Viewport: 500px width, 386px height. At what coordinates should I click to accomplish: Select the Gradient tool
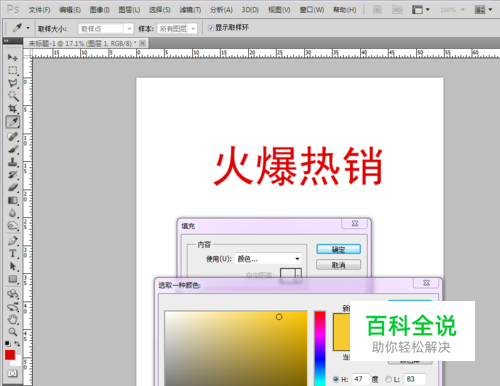coord(13,200)
